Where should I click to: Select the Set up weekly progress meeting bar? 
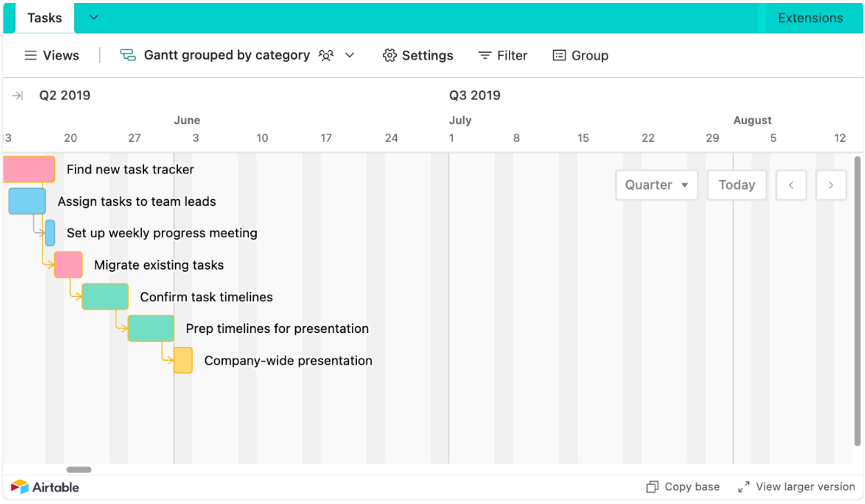click(50, 233)
